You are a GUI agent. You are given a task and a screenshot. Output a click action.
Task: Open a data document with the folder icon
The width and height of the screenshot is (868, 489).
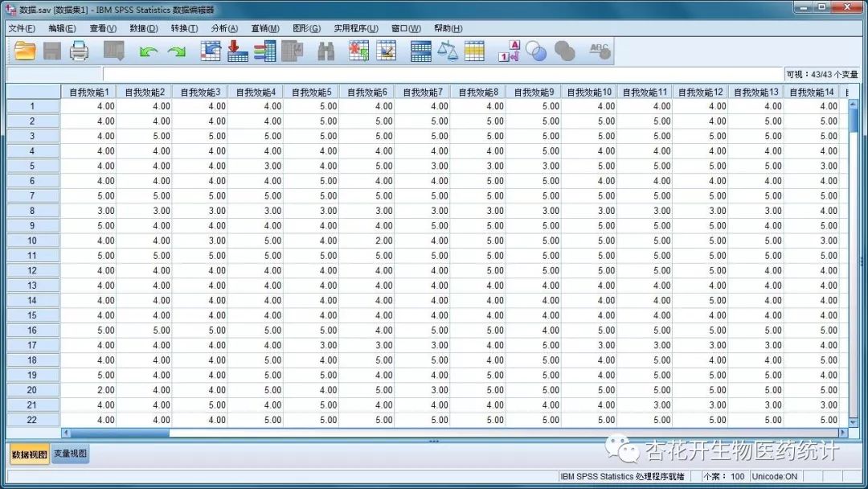22,50
